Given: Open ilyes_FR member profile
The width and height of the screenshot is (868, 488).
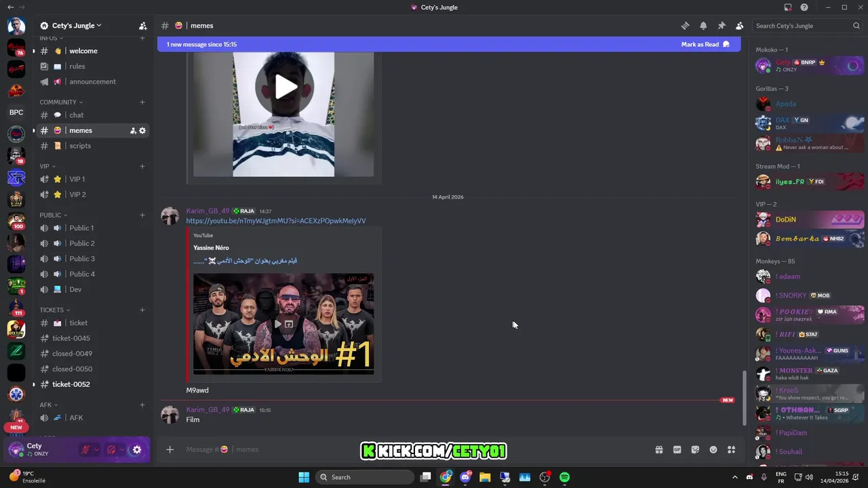Looking at the screenshot, I should [x=810, y=182].
